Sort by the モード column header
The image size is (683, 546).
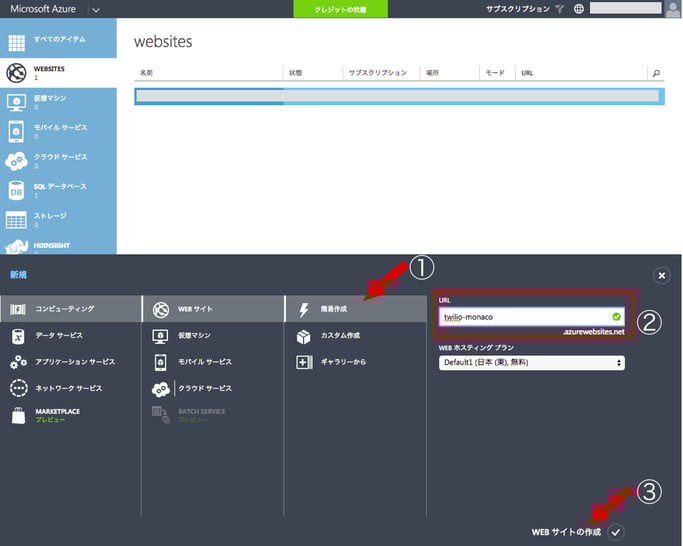495,73
